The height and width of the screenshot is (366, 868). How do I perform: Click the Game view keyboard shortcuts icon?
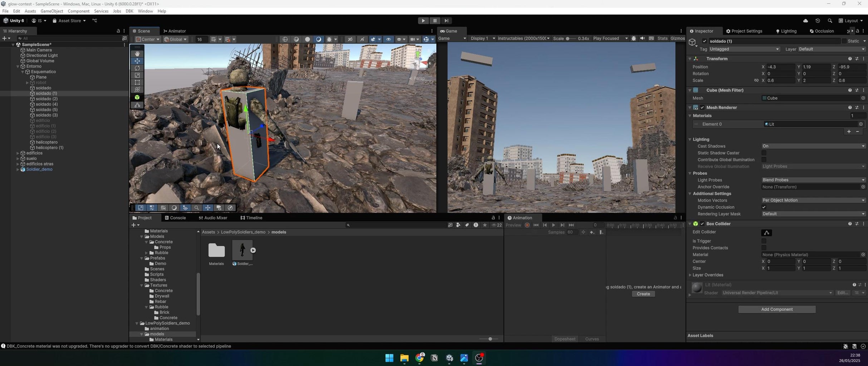pyautogui.click(x=651, y=38)
